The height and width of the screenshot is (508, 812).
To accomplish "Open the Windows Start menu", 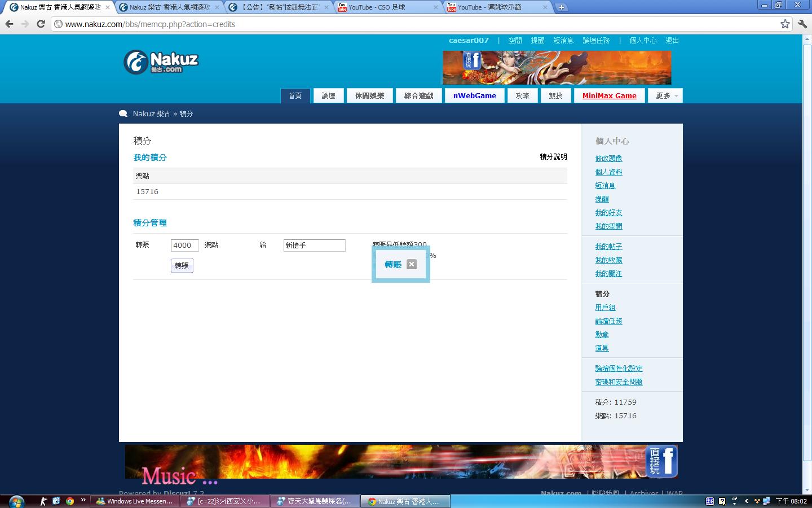I will pos(16,501).
